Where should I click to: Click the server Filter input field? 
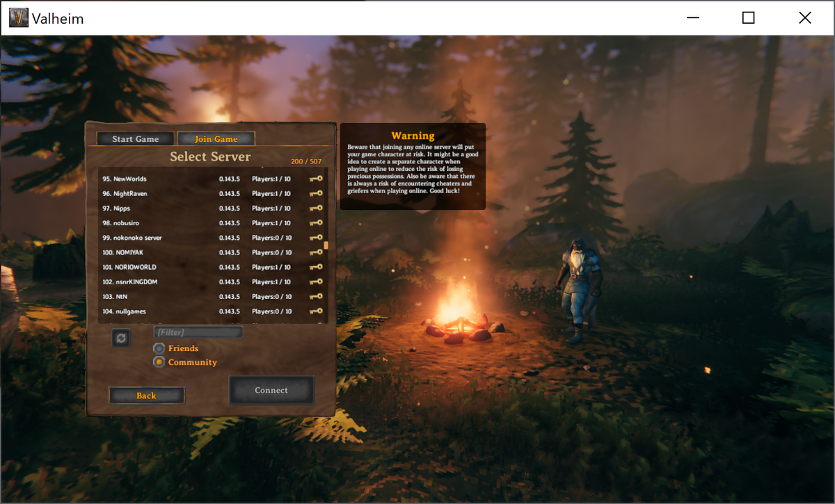pyautogui.click(x=198, y=332)
